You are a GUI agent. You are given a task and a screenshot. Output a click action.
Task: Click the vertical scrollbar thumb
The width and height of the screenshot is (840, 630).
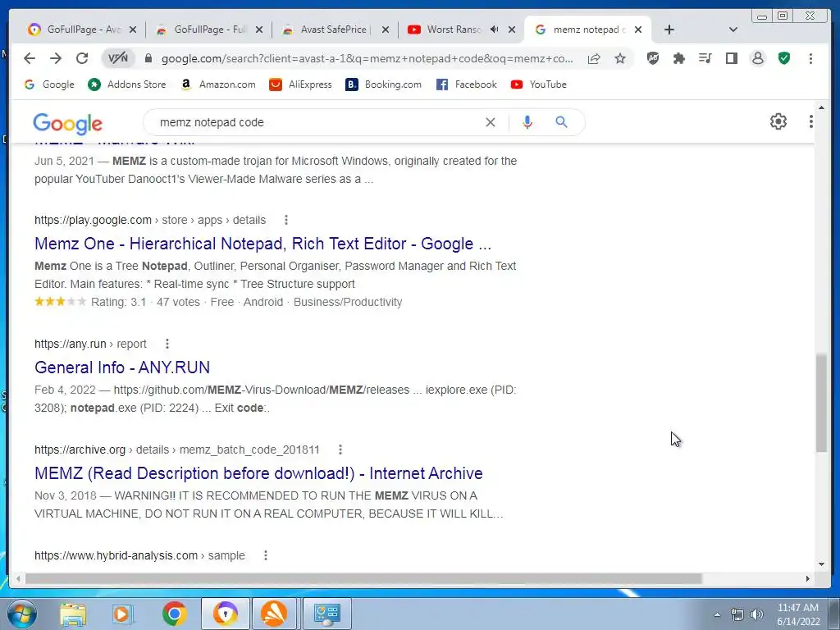821,403
